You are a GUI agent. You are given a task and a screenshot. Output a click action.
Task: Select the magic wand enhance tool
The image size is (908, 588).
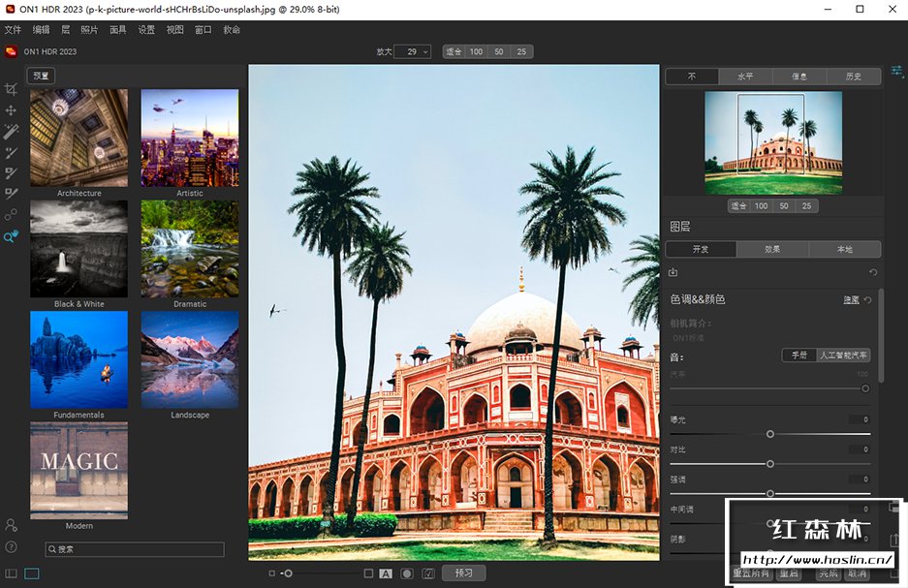coord(12,132)
